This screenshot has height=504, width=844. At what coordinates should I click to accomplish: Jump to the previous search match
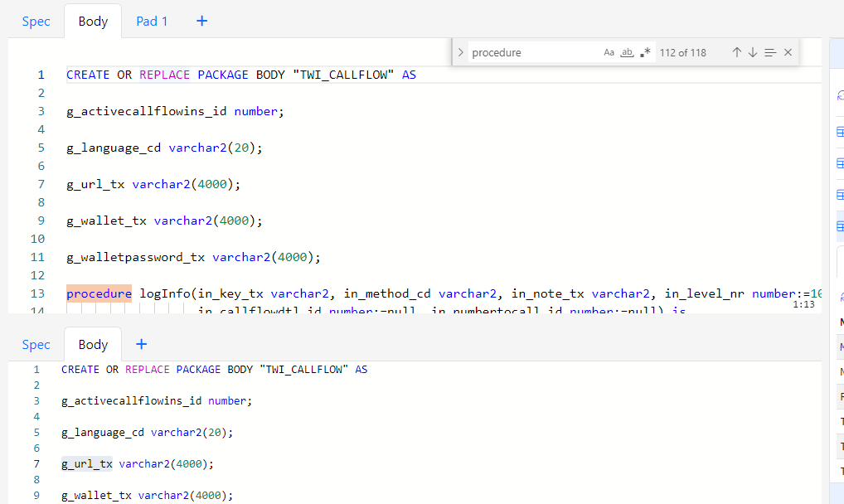click(x=736, y=52)
